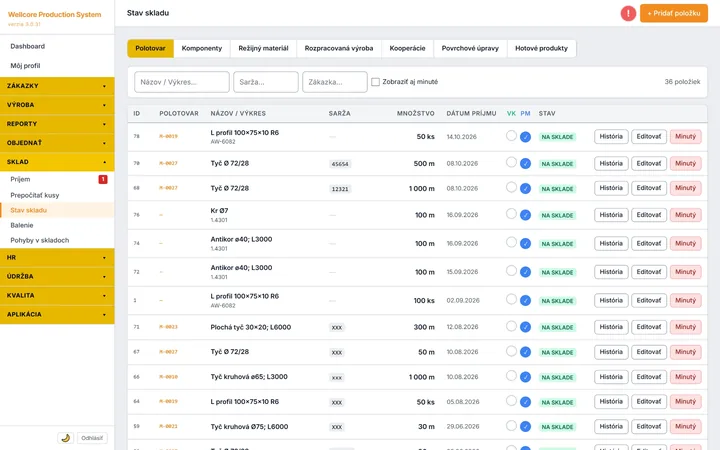Image resolution: width=720 pixels, height=450 pixels.
Task: Select the Hotové produkty tab
Action: [541, 48]
